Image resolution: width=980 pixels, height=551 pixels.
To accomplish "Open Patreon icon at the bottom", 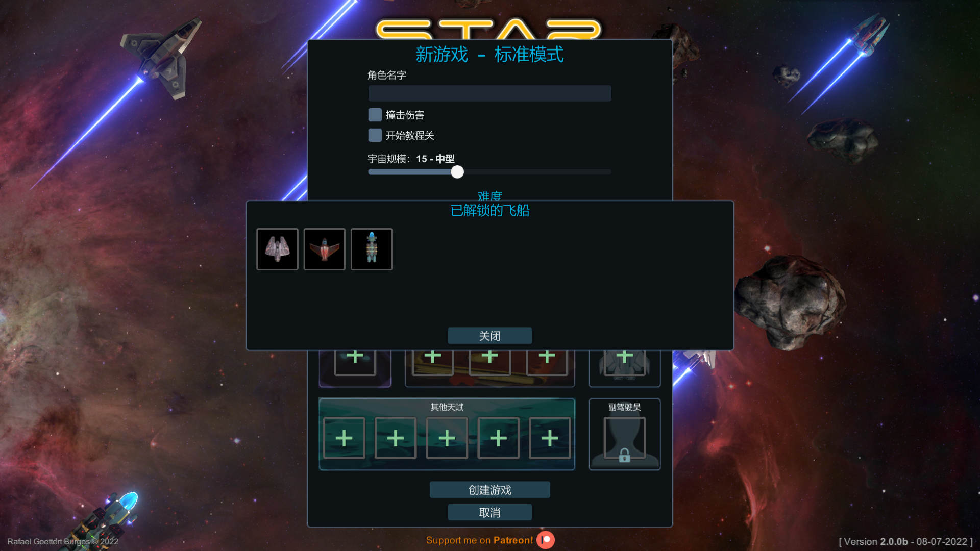I will (546, 540).
